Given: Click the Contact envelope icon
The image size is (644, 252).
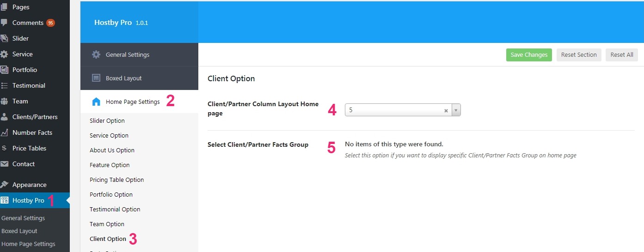Looking at the screenshot, I should click(x=4, y=164).
